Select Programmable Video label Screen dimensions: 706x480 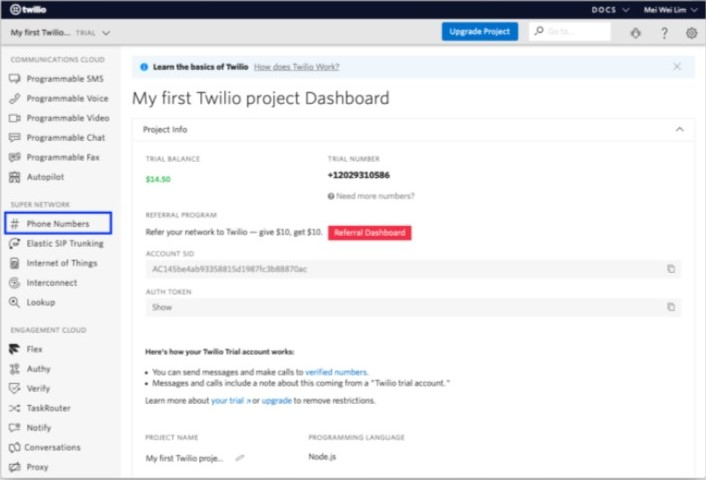click(68, 118)
